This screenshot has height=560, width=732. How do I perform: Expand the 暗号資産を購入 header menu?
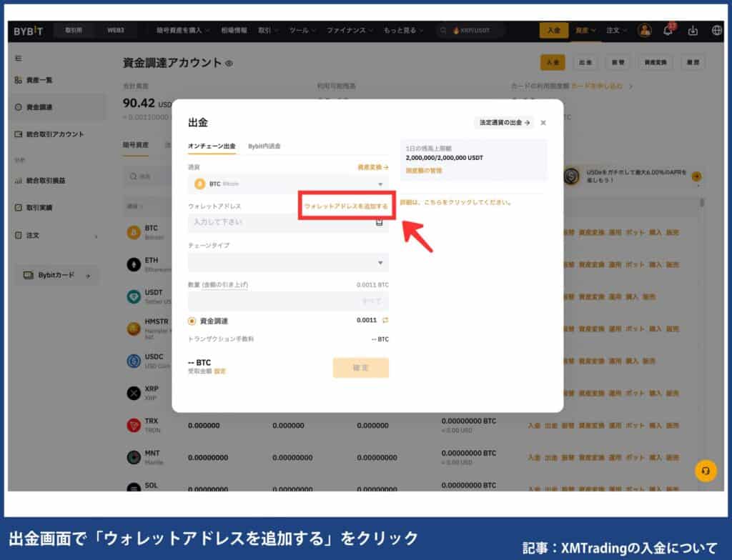tap(182, 30)
